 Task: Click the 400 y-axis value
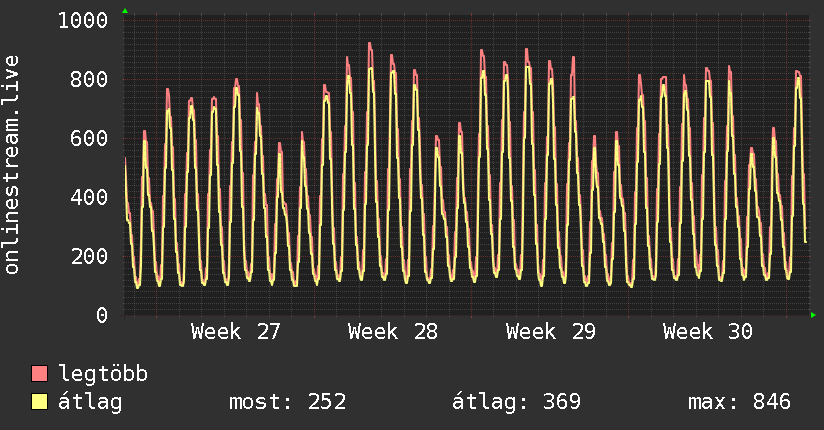click(89, 197)
